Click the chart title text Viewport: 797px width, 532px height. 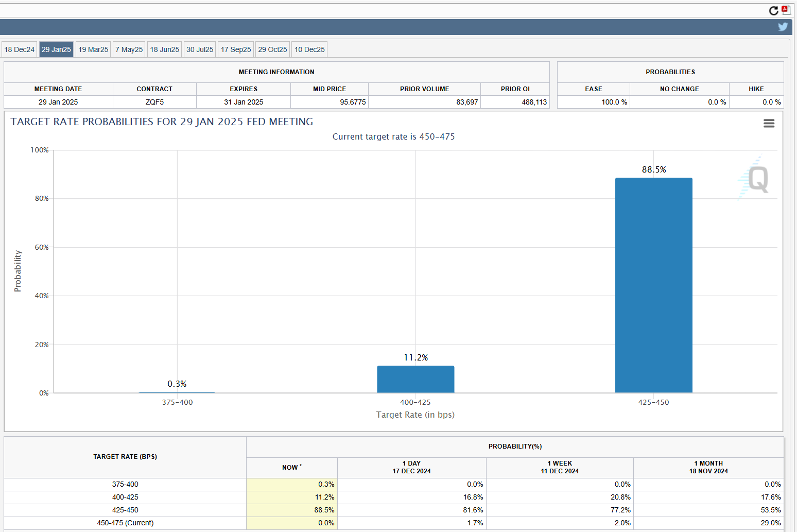point(162,122)
